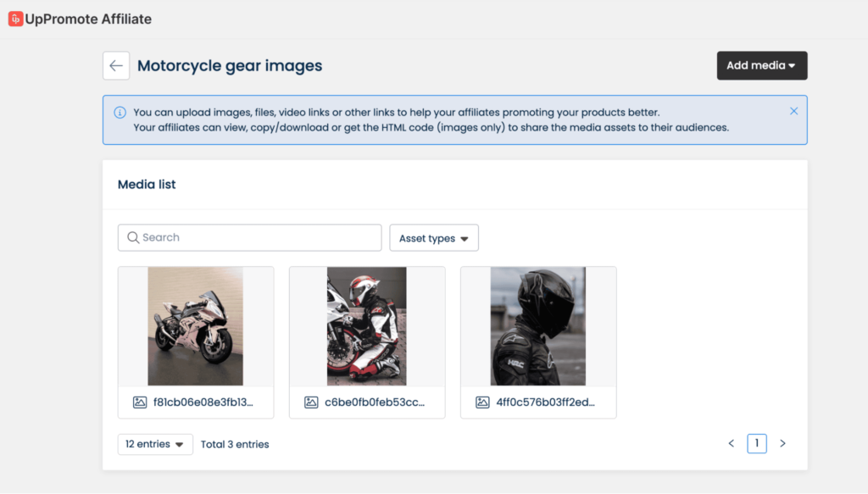Go to the previous page with left chevron
868x494 pixels.
pyautogui.click(x=732, y=443)
